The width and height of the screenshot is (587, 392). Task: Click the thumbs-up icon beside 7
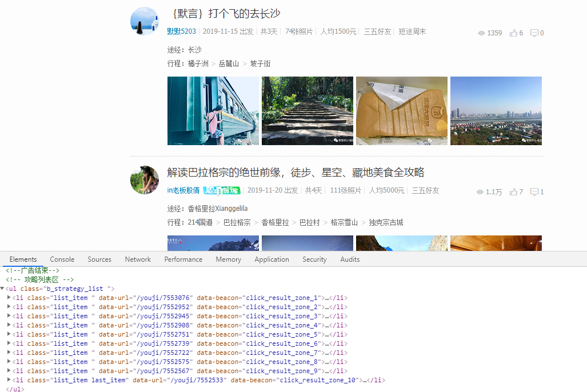[x=513, y=191]
